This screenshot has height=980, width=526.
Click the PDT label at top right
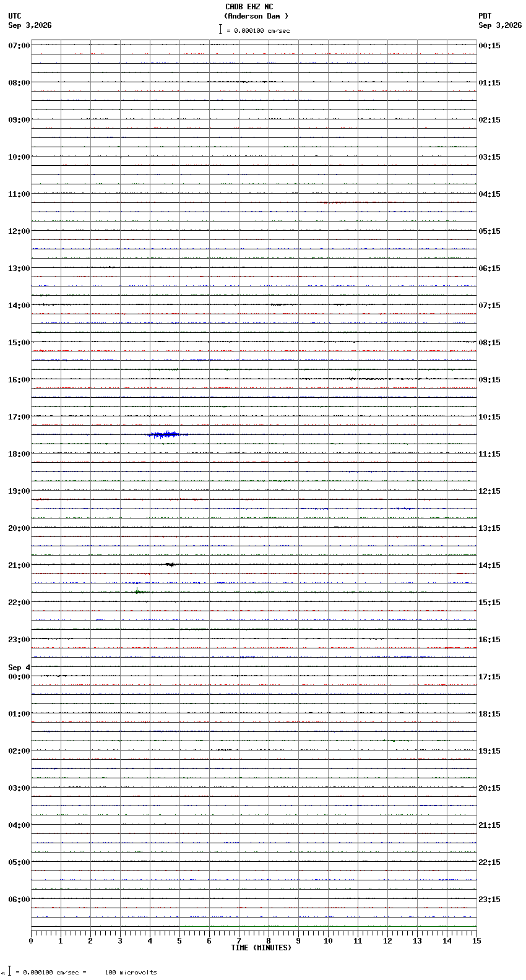pos(485,16)
